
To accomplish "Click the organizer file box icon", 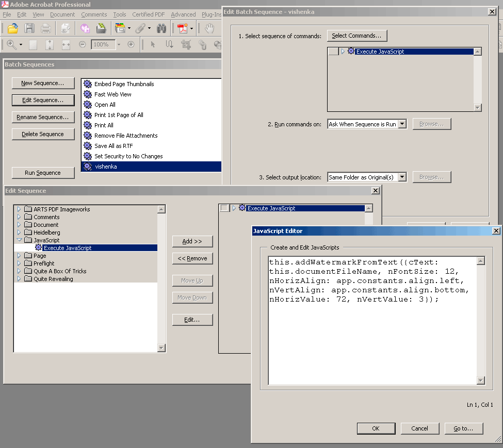I will coord(120,28).
